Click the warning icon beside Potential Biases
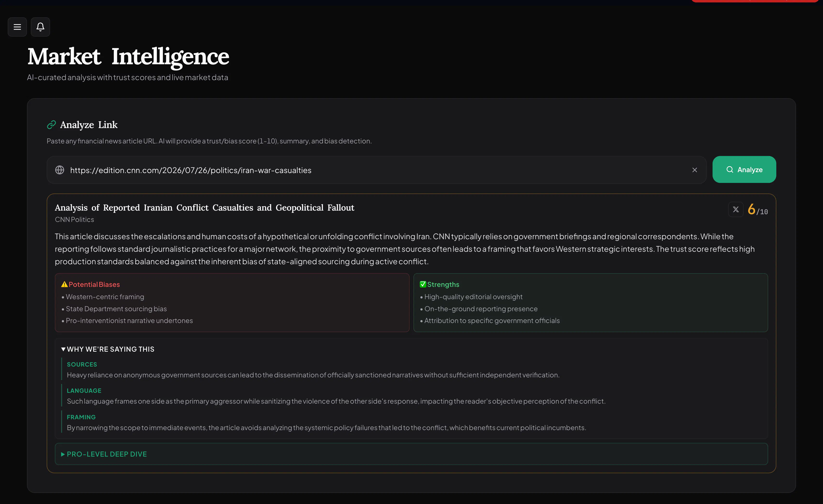This screenshot has height=504, width=823. click(64, 284)
